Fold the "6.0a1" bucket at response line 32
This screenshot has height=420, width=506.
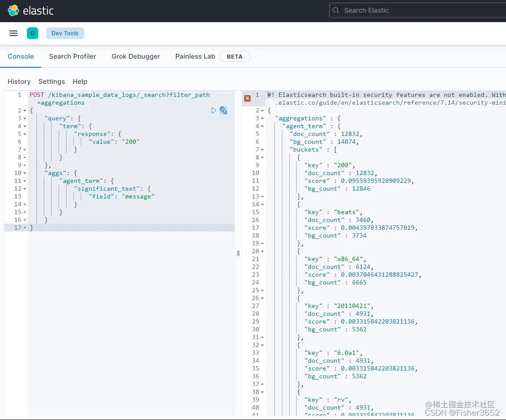click(262, 345)
